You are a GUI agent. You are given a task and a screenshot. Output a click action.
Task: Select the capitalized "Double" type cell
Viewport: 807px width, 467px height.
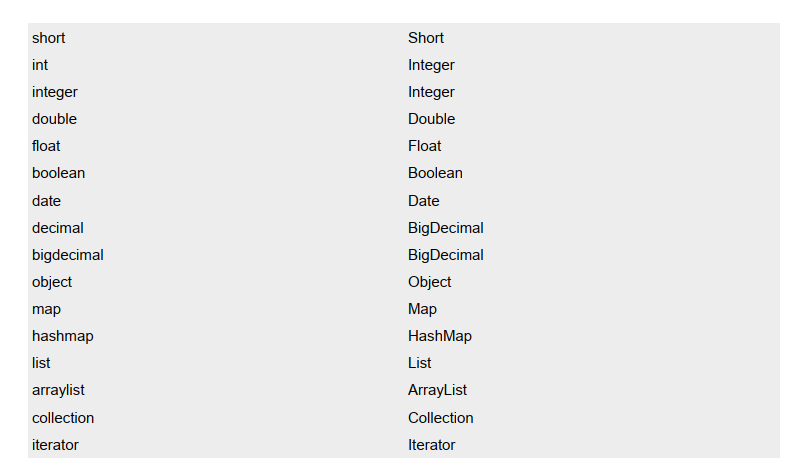pyautogui.click(x=432, y=119)
